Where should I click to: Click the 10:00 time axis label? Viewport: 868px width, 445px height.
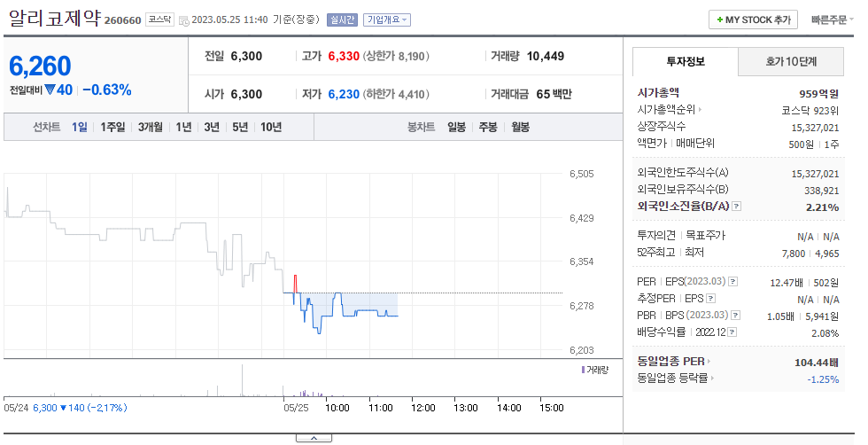(337, 408)
